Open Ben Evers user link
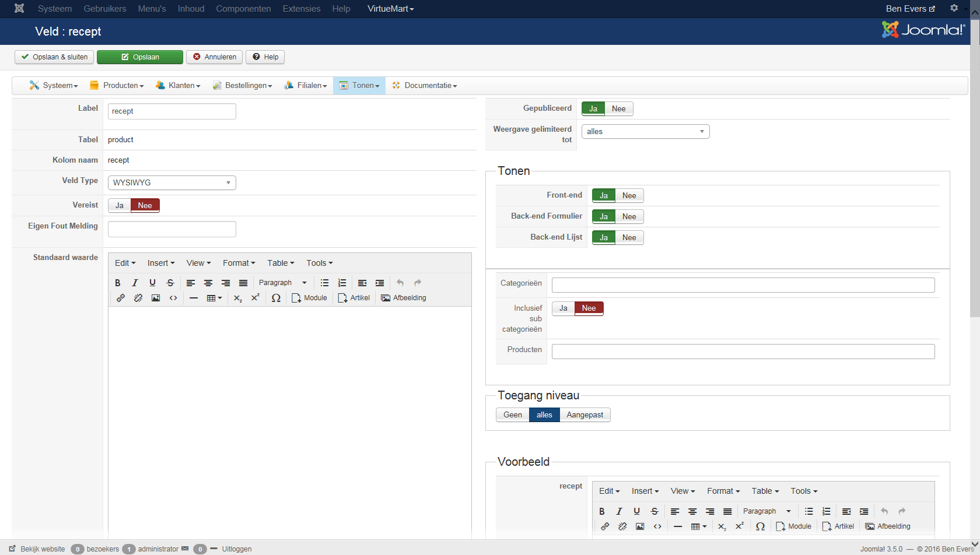980x555 pixels. click(x=910, y=9)
